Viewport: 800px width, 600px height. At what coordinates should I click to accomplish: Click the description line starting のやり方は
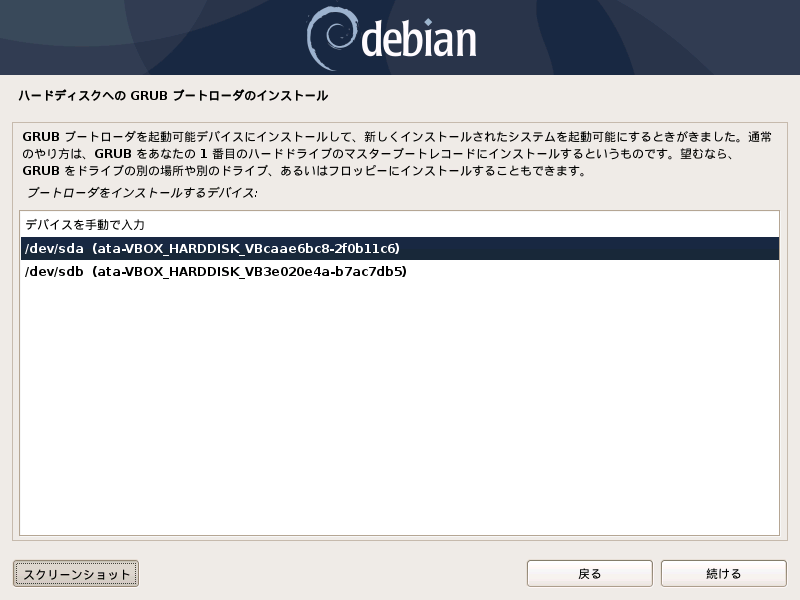pos(378,154)
